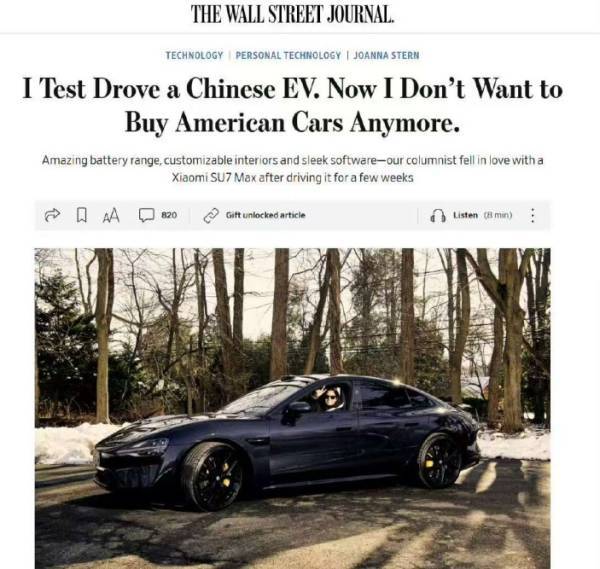This screenshot has height=569, width=600.
Task: Click the 820 comments count
Action: click(x=169, y=215)
